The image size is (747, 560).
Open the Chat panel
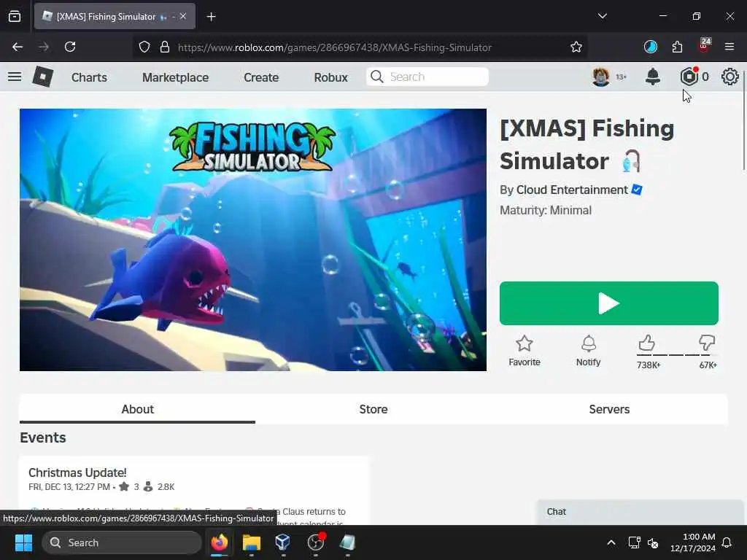tap(640, 512)
